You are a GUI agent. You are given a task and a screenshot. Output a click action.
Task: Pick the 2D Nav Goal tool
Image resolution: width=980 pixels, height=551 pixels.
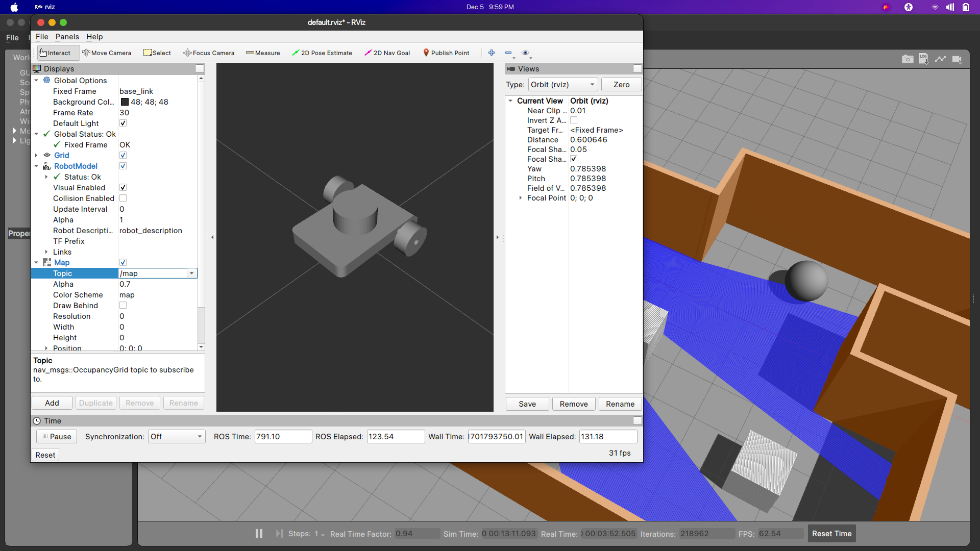pos(387,53)
